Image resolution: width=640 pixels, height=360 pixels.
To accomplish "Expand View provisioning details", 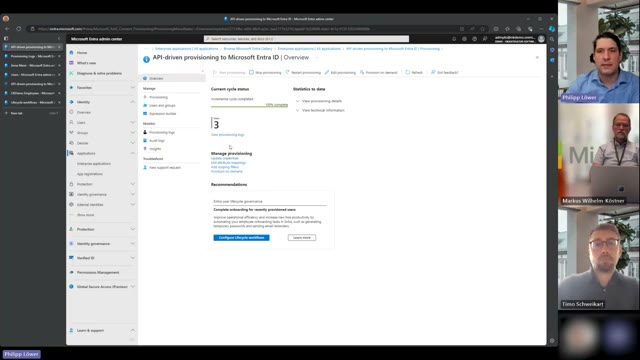I will pos(318,101).
